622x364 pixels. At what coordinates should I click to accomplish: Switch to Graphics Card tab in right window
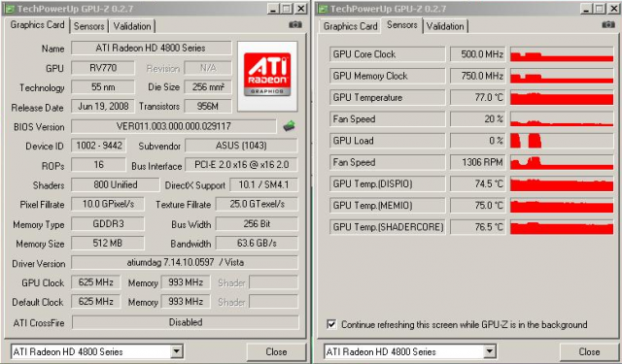350,26
